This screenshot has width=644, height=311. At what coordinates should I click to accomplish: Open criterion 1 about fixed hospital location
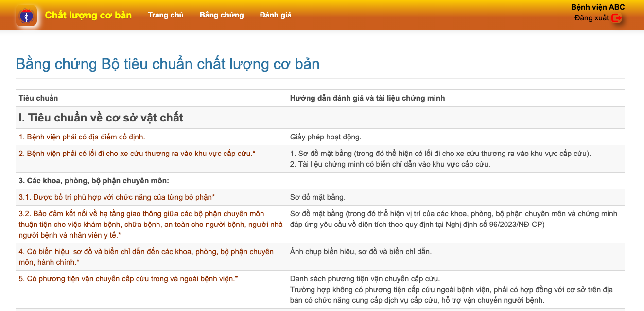pyautogui.click(x=82, y=137)
